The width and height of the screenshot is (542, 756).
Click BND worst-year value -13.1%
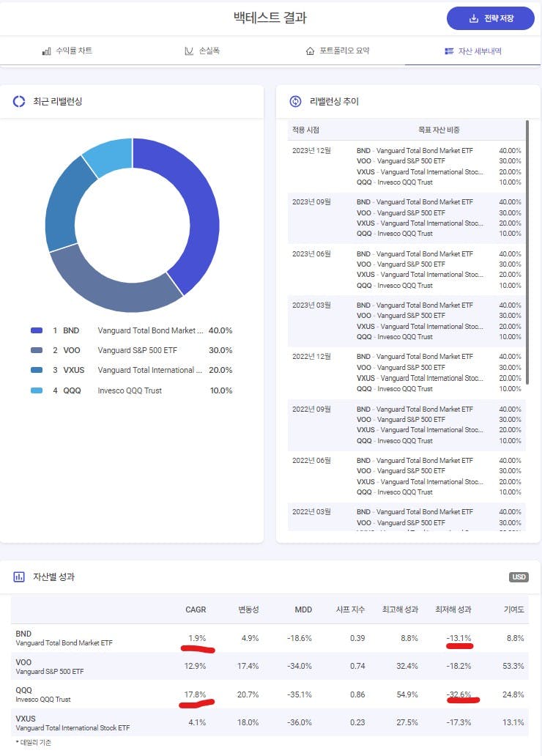[459, 638]
